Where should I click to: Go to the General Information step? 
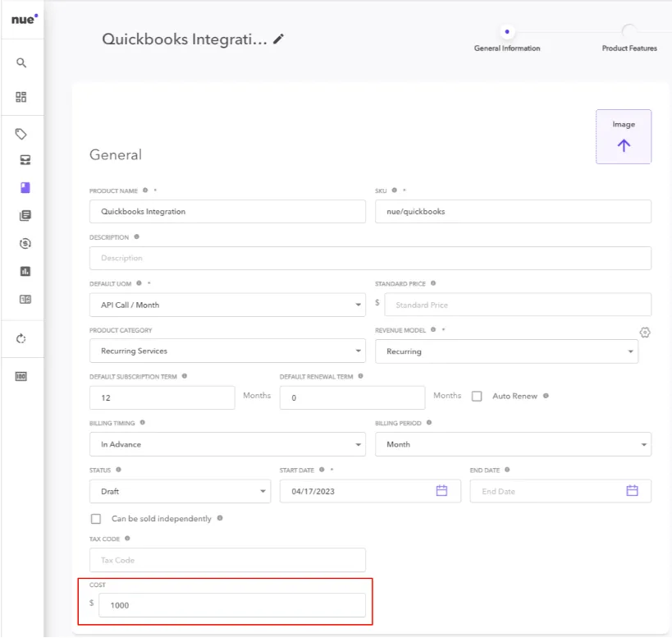[x=507, y=40]
